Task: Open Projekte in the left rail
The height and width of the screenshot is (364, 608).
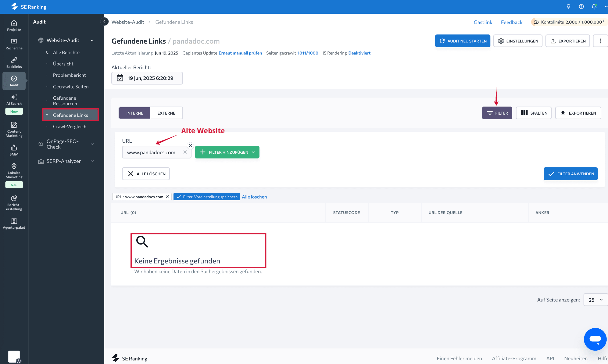Action: click(x=14, y=26)
